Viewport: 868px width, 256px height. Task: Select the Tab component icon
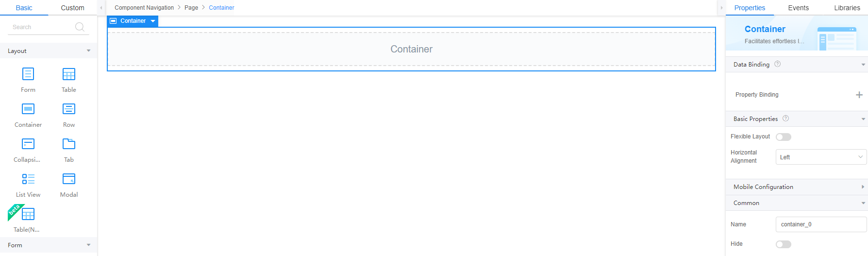tap(69, 144)
